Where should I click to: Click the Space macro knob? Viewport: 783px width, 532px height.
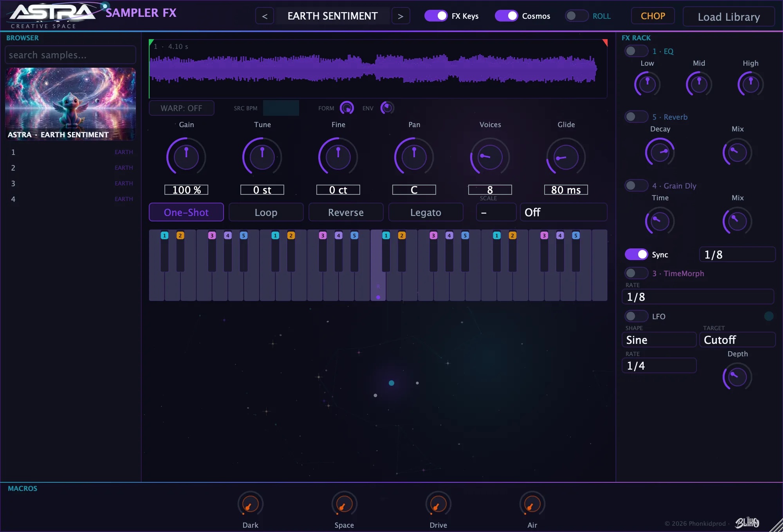[344, 504]
